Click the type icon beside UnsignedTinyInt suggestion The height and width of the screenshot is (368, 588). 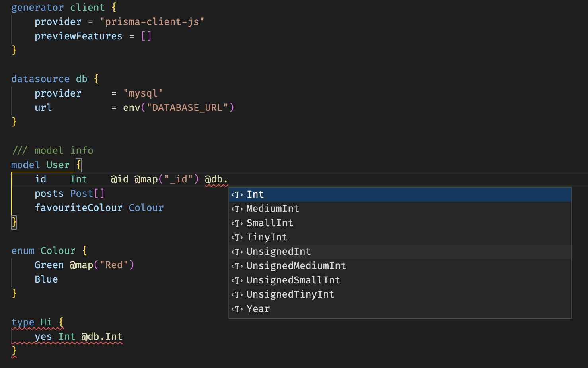(x=237, y=294)
